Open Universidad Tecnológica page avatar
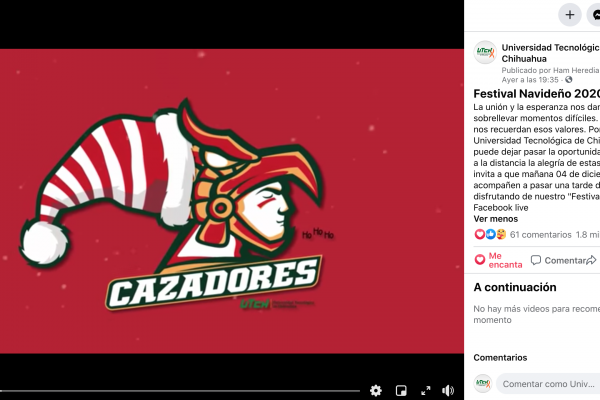The width and height of the screenshot is (600, 400). [x=485, y=52]
